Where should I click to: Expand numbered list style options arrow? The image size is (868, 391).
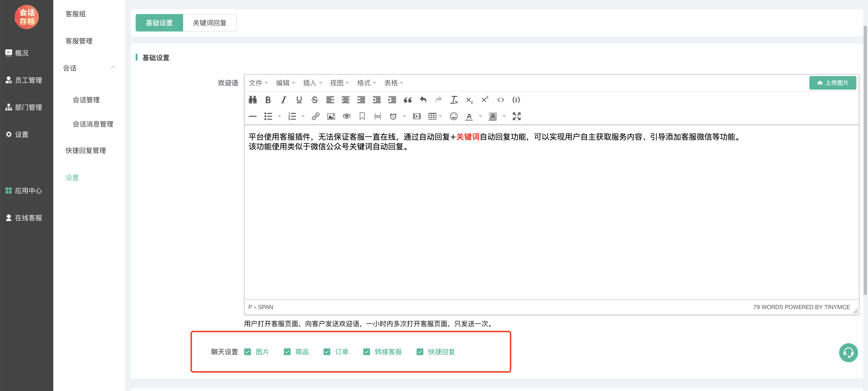(x=303, y=116)
